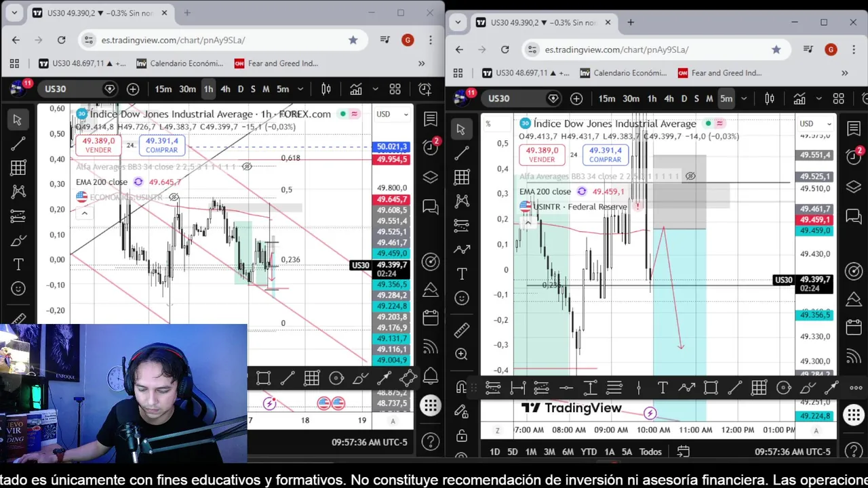Viewport: 868px width, 488px height.
Task: Select the XABCD pattern tool in left window
Action: (18, 192)
